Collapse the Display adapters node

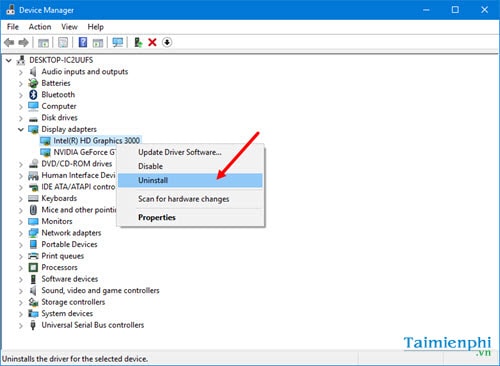(x=21, y=129)
